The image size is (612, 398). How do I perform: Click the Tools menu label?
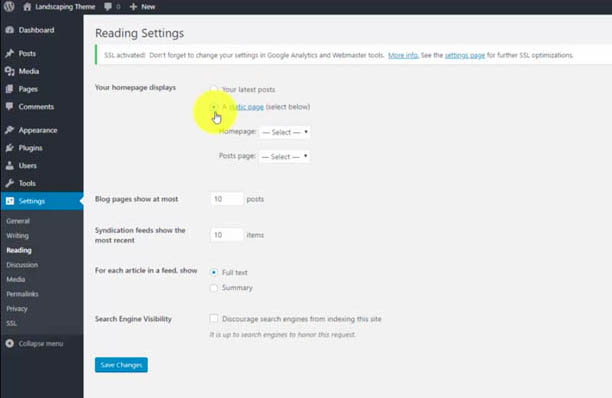tap(27, 183)
